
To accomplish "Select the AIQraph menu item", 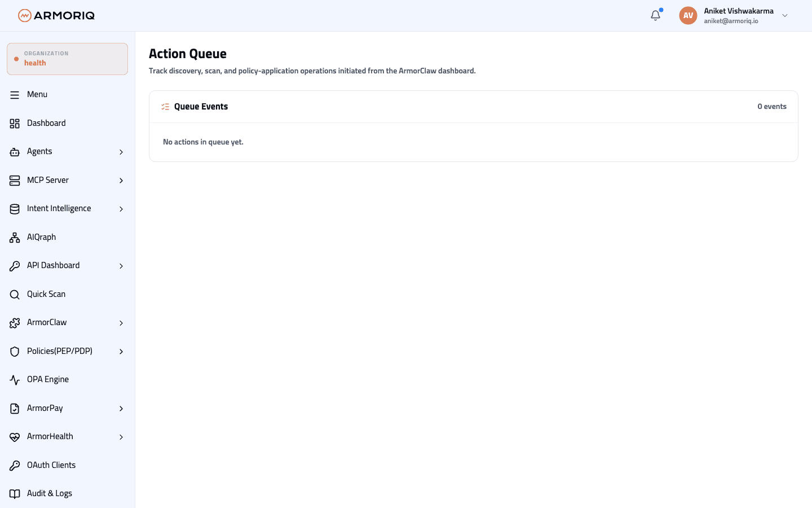I will pos(68,237).
